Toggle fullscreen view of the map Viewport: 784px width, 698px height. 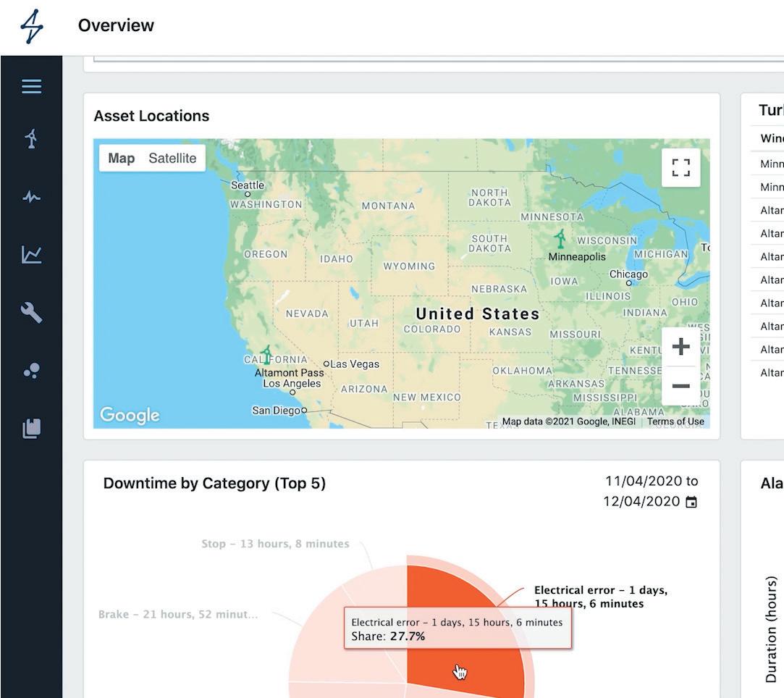coord(680,168)
